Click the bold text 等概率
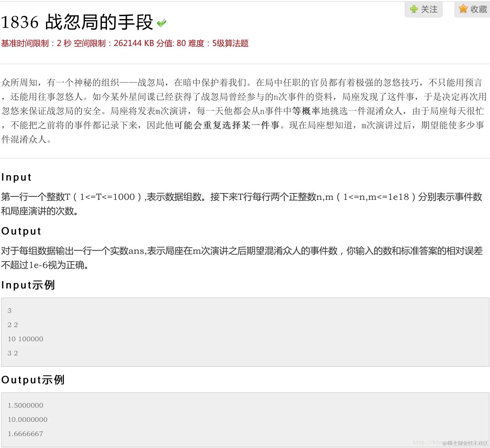Viewport: 490px width, 448px height. [306, 111]
